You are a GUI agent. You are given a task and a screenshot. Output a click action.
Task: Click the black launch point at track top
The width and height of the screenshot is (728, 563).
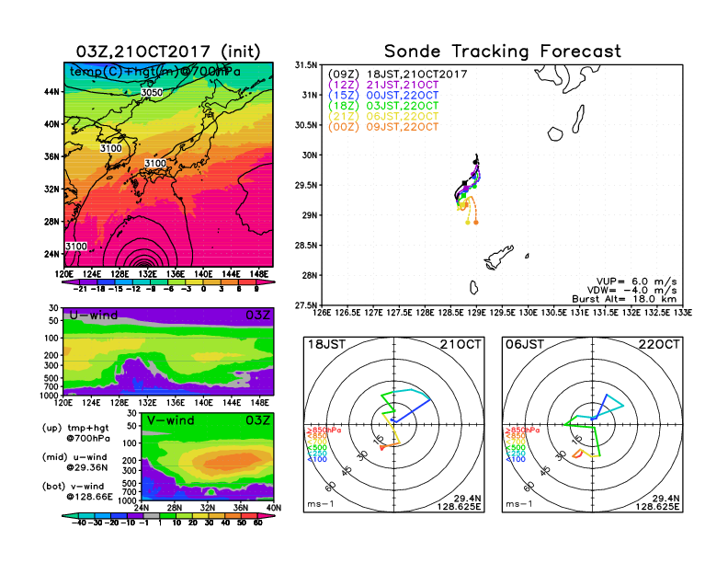475,162
